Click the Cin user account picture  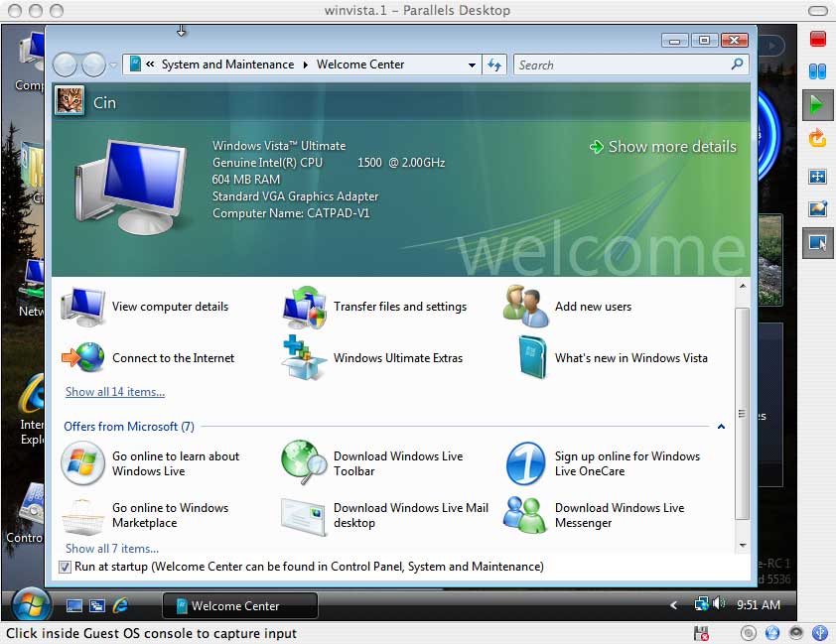point(70,100)
